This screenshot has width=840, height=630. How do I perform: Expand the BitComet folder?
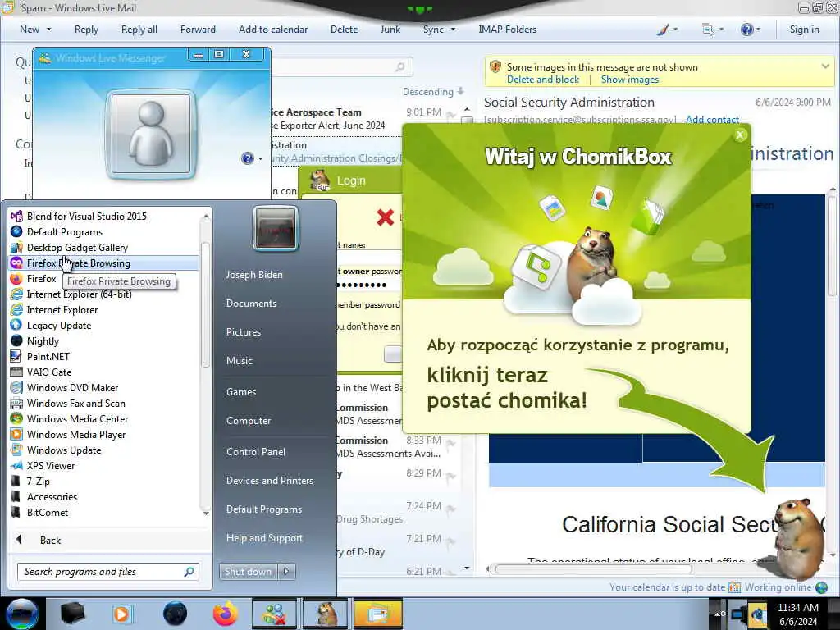click(x=47, y=512)
